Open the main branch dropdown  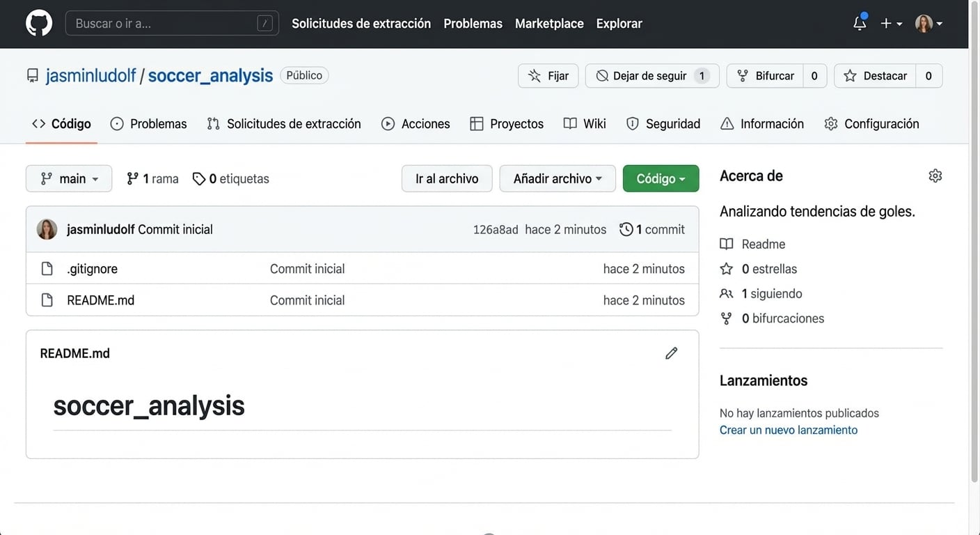click(x=69, y=178)
